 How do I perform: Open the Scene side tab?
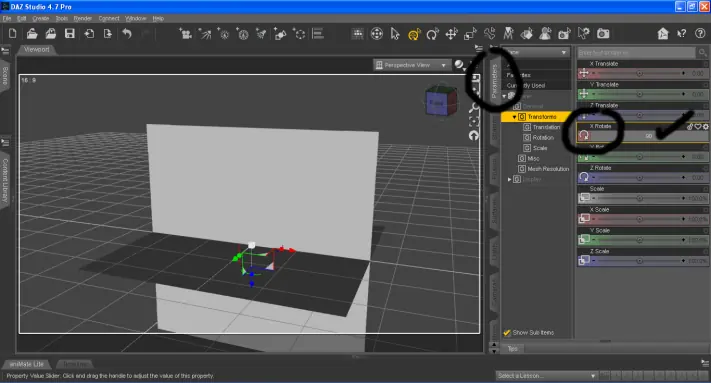5,76
